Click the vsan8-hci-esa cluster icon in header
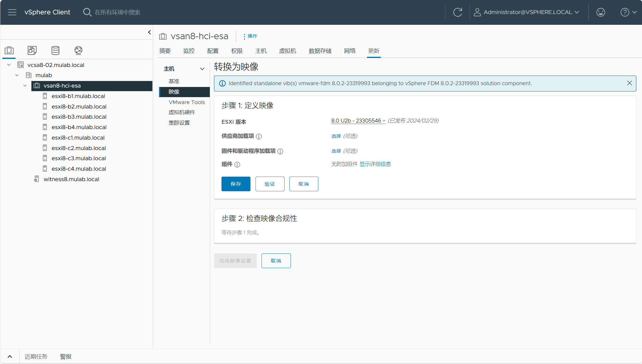This screenshot has height=364, width=642. pyautogui.click(x=163, y=36)
